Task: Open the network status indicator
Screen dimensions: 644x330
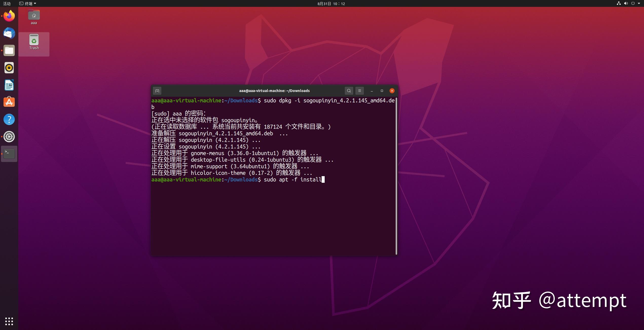Action: [619, 3]
